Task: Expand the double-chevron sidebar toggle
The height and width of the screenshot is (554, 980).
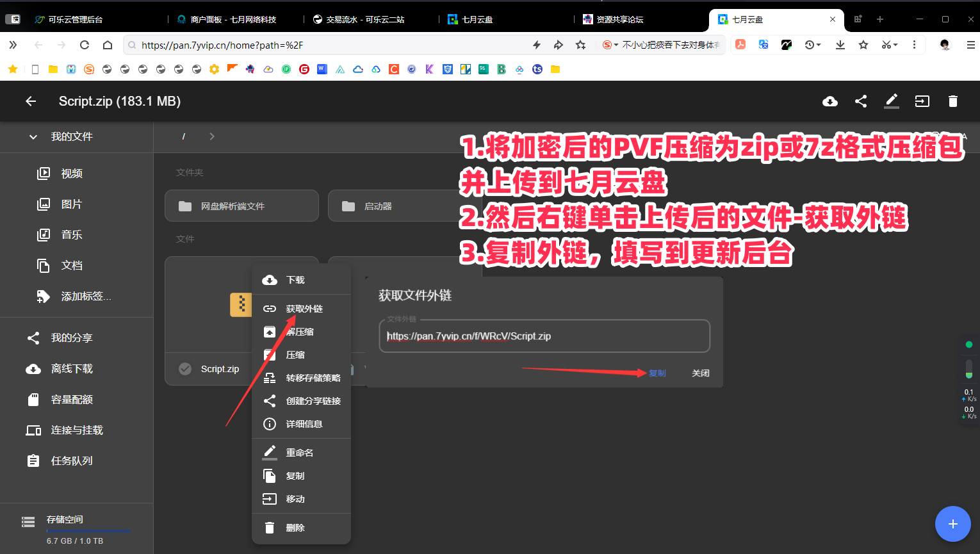Action: 13,45
